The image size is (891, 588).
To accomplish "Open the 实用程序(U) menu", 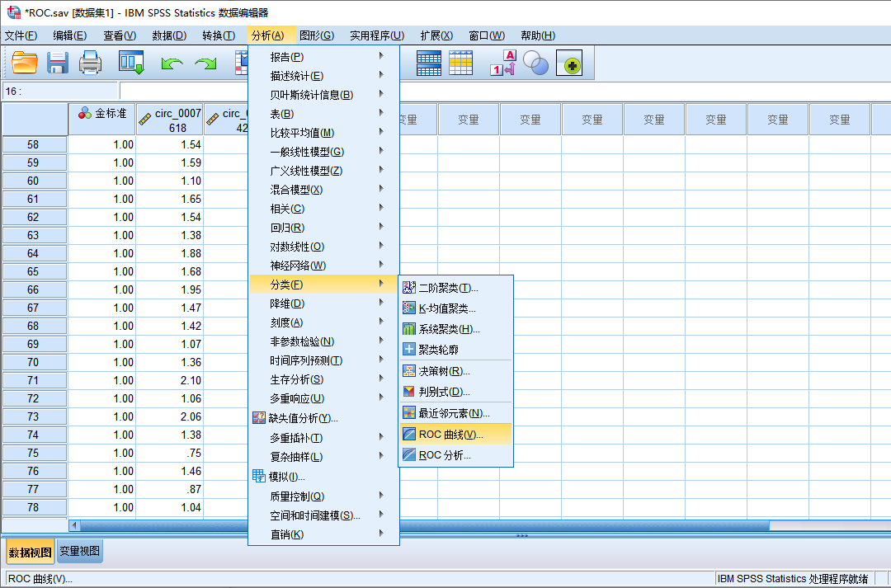I will click(377, 35).
